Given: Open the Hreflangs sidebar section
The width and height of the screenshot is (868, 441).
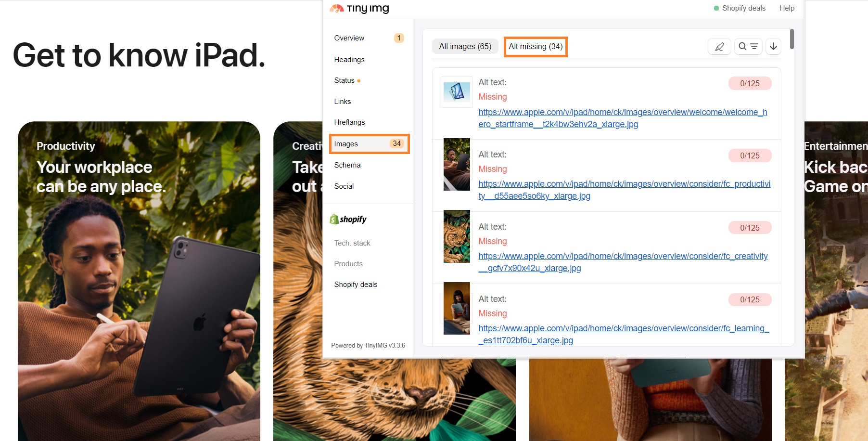Looking at the screenshot, I should tap(349, 122).
